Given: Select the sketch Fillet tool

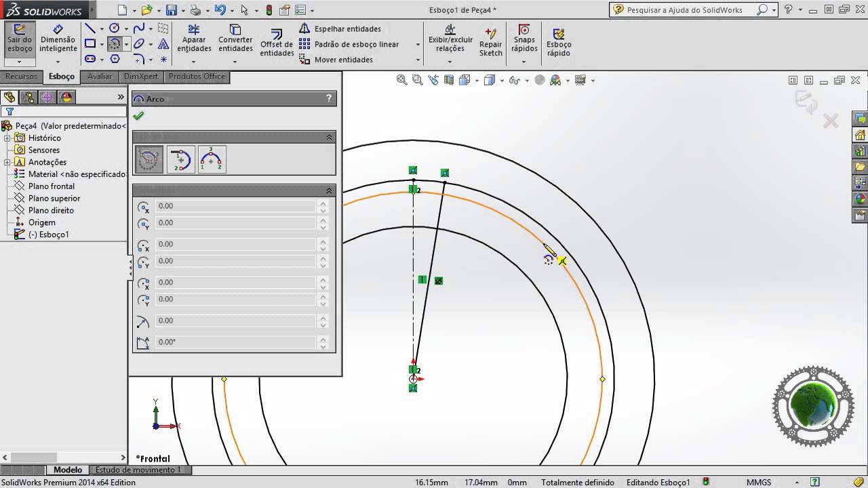Looking at the screenshot, I should click(x=138, y=59).
